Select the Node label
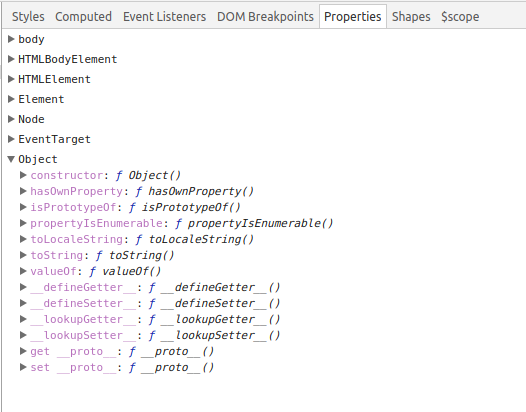The height and width of the screenshot is (412, 526). tap(31, 119)
